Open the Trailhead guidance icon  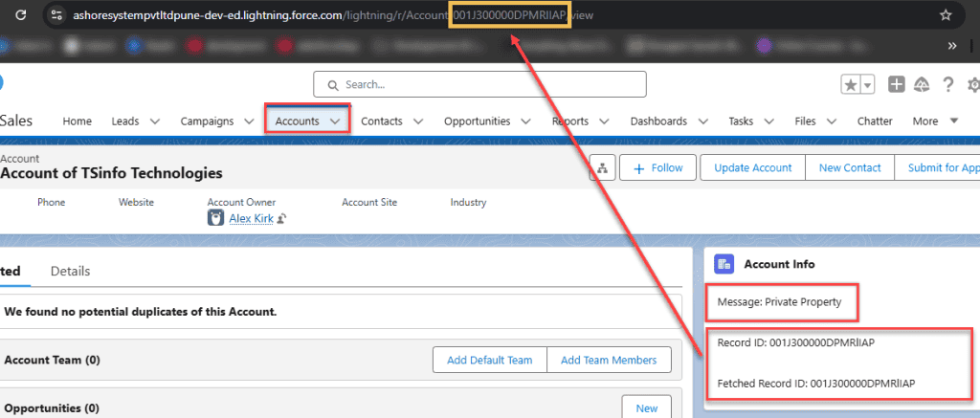922,85
